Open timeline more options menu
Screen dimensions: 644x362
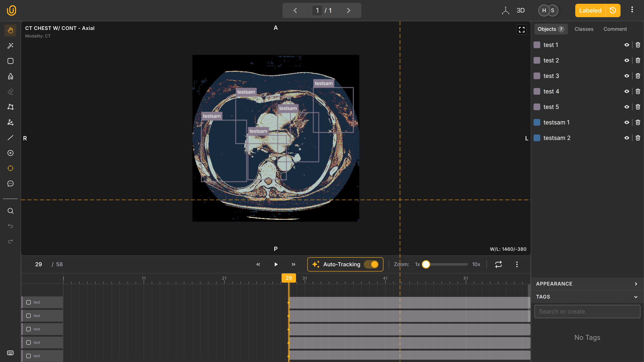point(517,264)
